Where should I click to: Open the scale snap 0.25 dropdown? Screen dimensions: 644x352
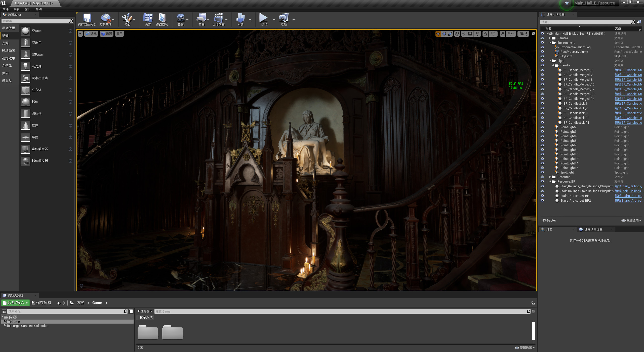coord(511,34)
